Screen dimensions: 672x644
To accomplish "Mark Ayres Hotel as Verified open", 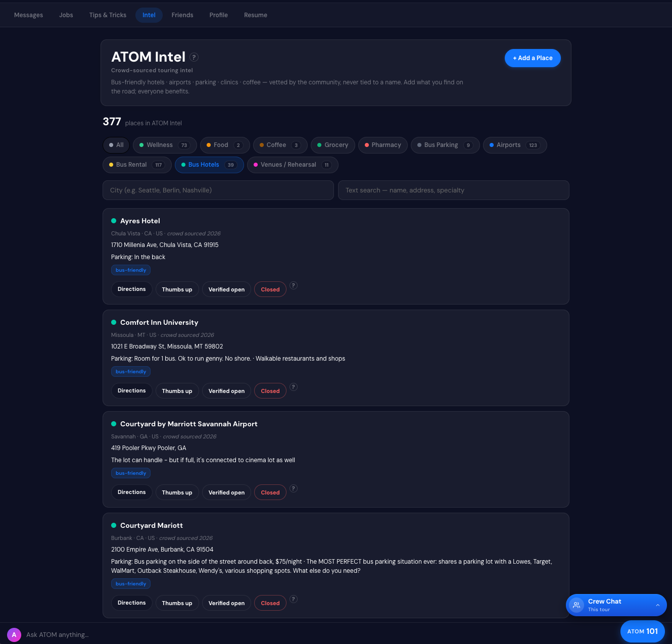I will 226,289.
